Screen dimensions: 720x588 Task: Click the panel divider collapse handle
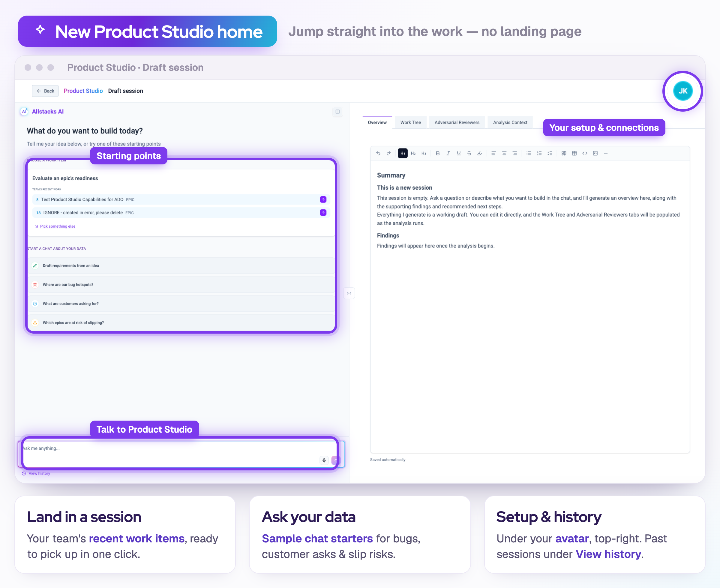click(349, 293)
